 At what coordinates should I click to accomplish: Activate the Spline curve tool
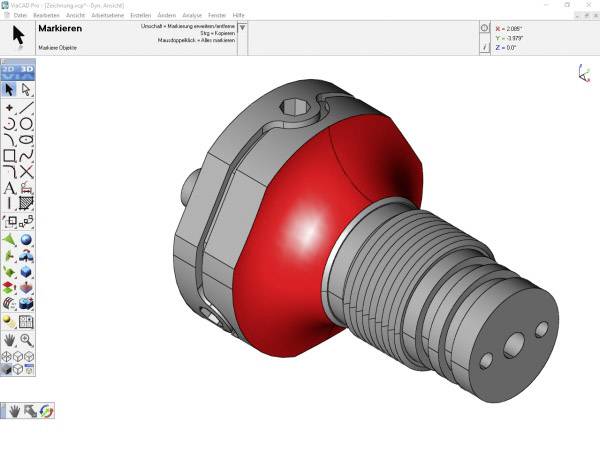[27, 156]
